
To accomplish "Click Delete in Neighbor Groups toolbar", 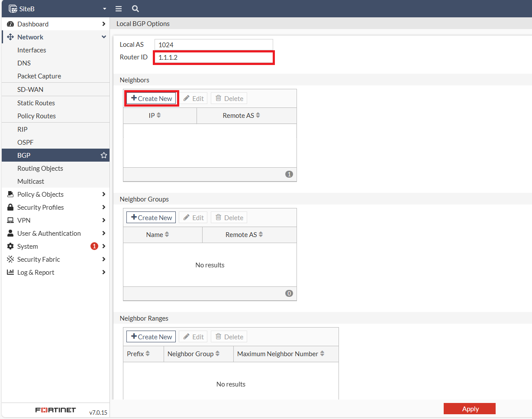I will pos(229,218).
